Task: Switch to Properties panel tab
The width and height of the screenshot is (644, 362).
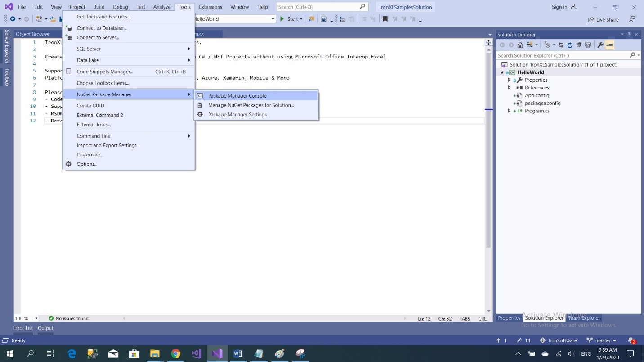Action: click(509, 318)
